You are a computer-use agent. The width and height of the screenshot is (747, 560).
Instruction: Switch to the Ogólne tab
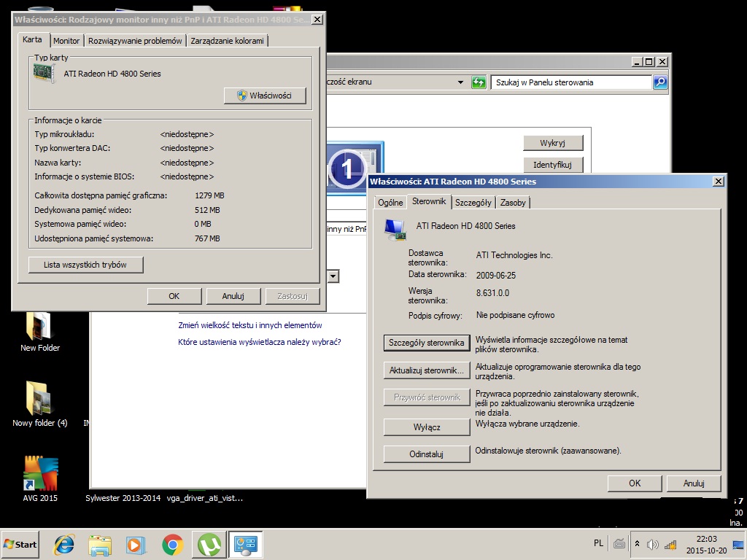click(x=390, y=203)
